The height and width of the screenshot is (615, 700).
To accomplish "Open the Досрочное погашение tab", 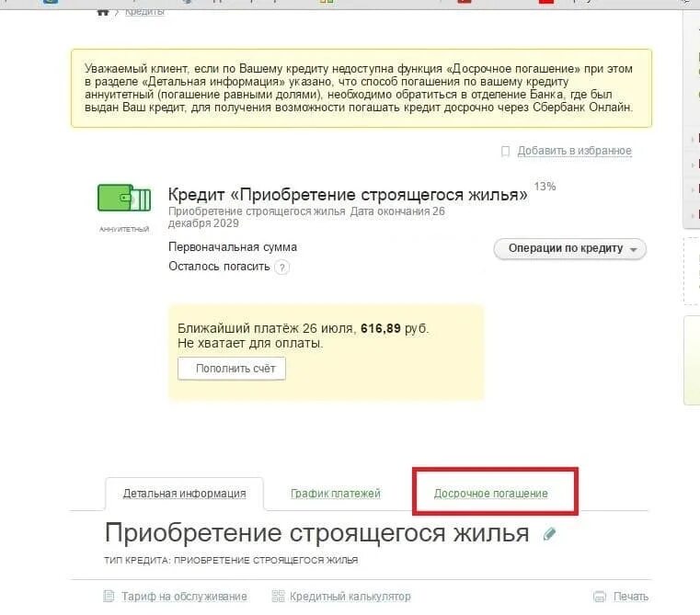I will 490,493.
